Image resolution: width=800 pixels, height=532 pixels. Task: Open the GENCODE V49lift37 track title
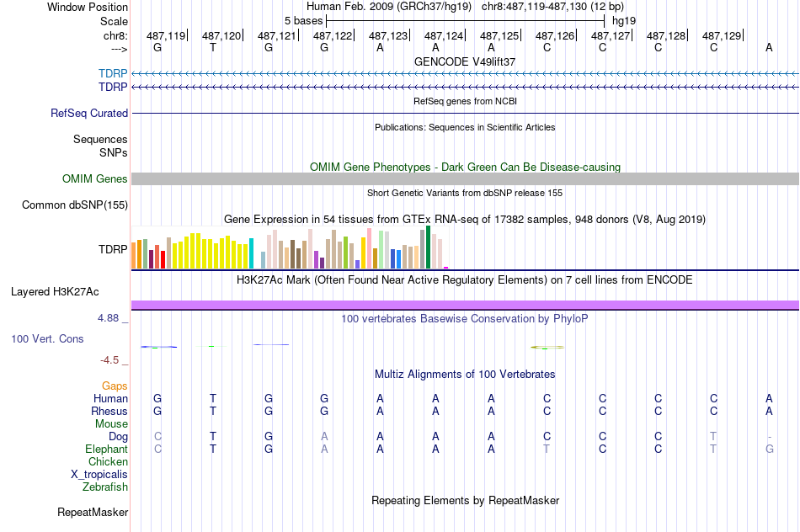465,61
